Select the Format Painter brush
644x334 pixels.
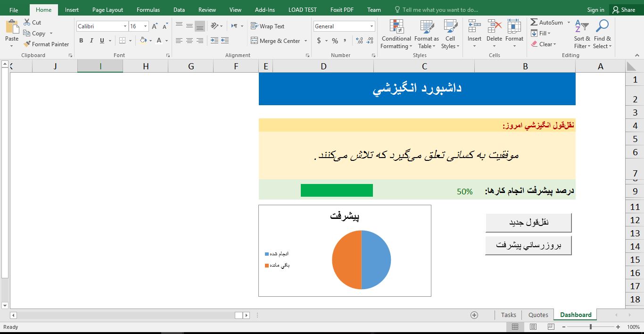point(26,44)
